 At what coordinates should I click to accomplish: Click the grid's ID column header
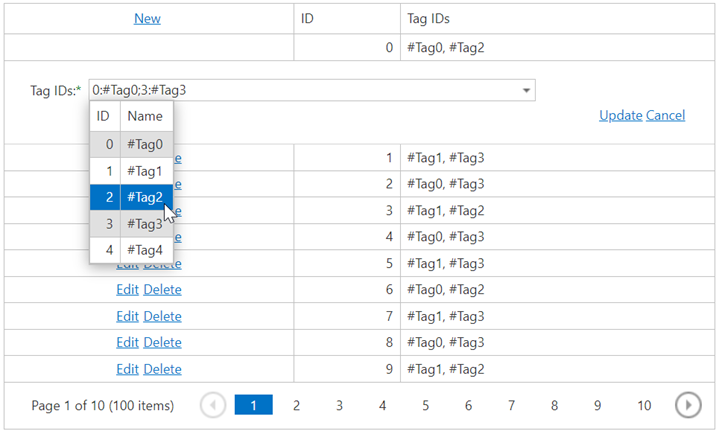point(347,19)
